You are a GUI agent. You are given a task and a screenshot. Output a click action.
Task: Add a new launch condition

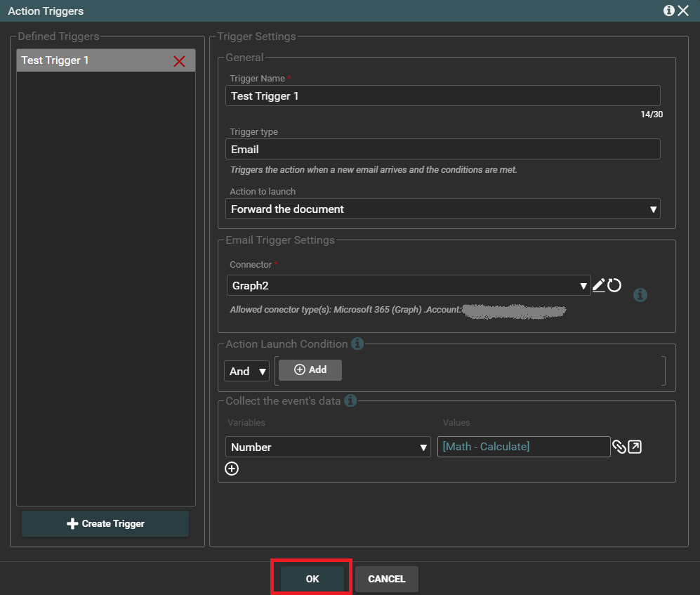coord(310,370)
